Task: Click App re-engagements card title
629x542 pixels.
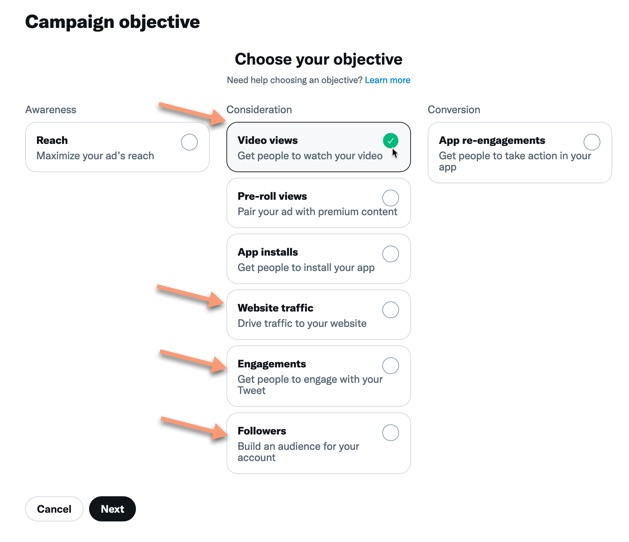Action: pos(492,140)
